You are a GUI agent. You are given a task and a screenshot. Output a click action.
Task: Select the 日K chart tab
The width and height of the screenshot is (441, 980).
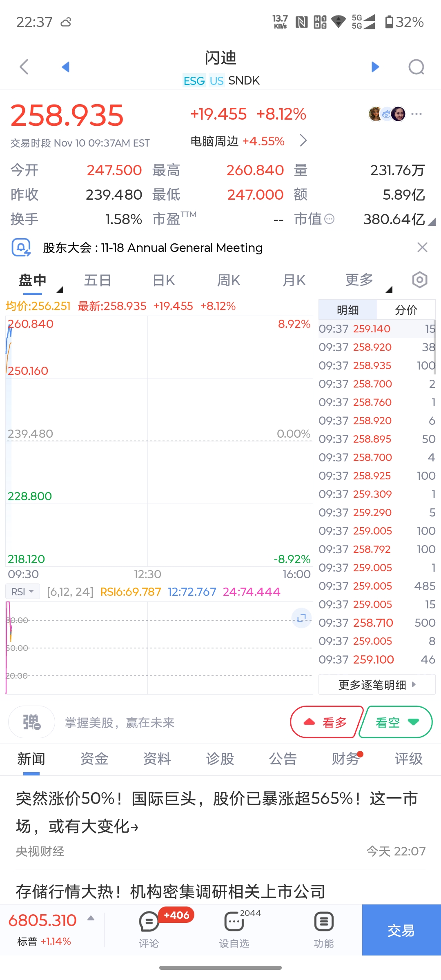163,281
